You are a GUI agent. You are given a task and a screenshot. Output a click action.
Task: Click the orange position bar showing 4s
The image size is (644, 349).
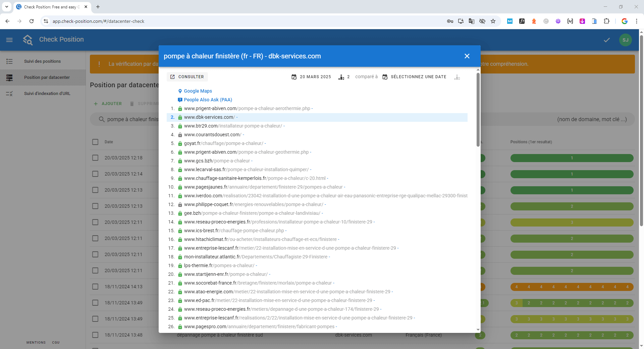572,287
